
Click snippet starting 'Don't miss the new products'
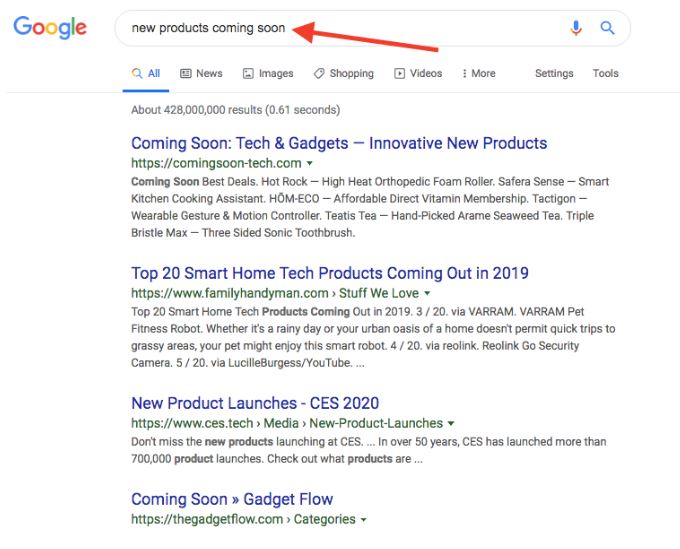369,450
